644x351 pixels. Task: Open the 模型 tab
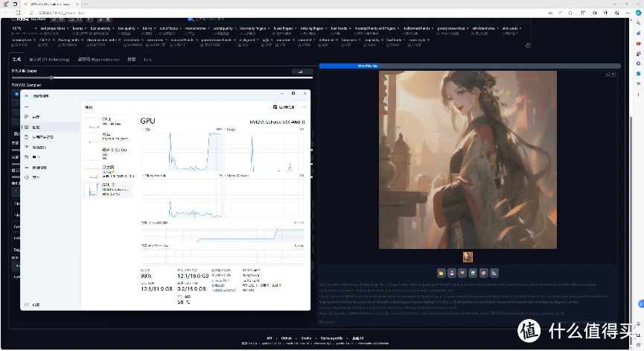pyautogui.click(x=132, y=59)
